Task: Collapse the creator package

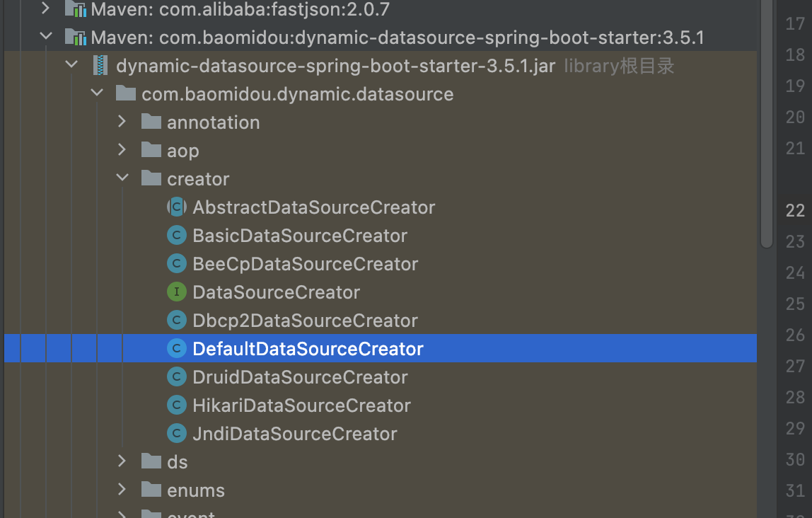Action: pyautogui.click(x=122, y=178)
